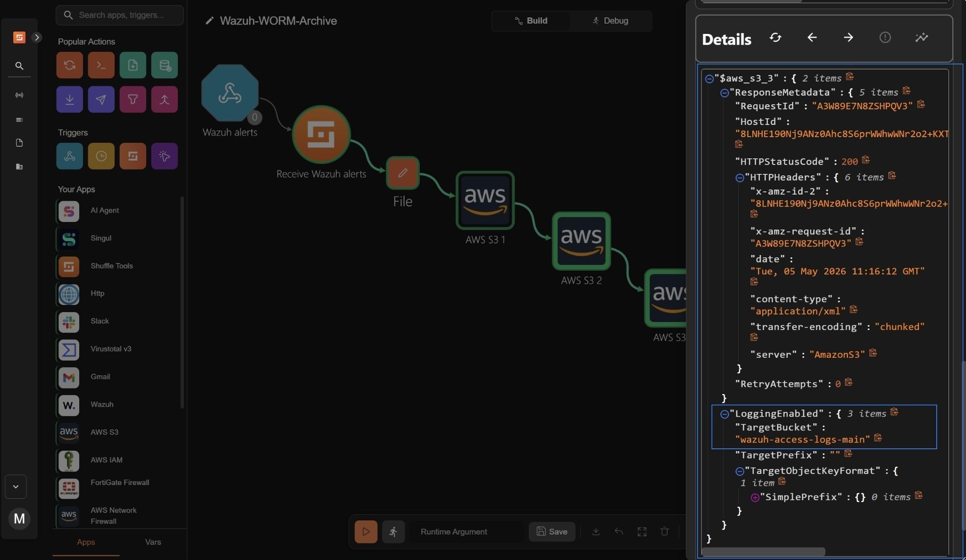Expand the SimplePrefix object
The width and height of the screenshot is (966, 560).
click(x=755, y=498)
